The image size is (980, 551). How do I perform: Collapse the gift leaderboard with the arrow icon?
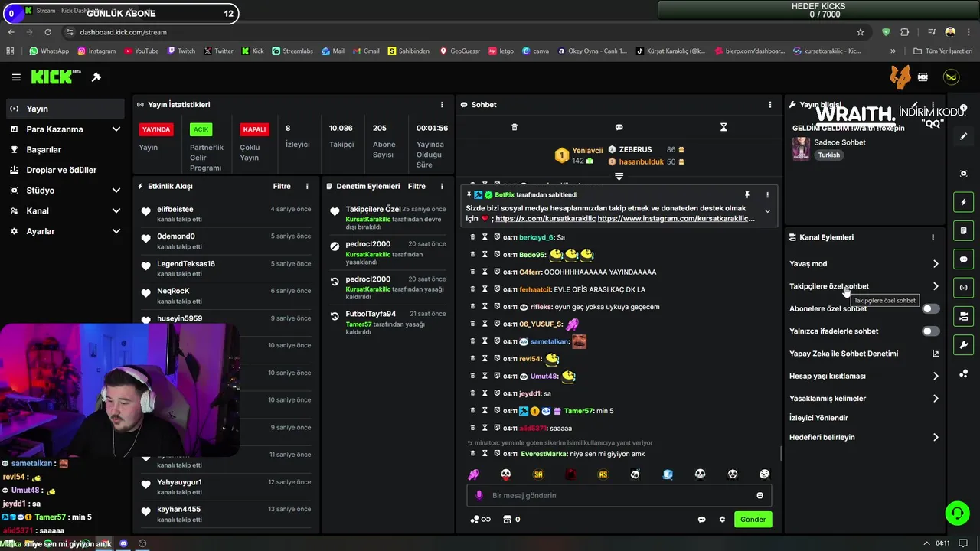coord(619,177)
